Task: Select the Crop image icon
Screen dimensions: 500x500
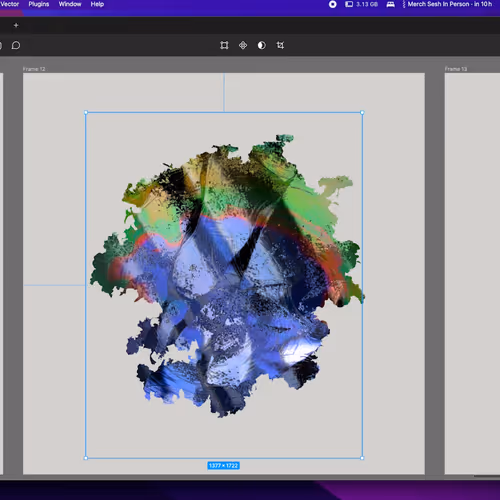Action: coord(280,45)
